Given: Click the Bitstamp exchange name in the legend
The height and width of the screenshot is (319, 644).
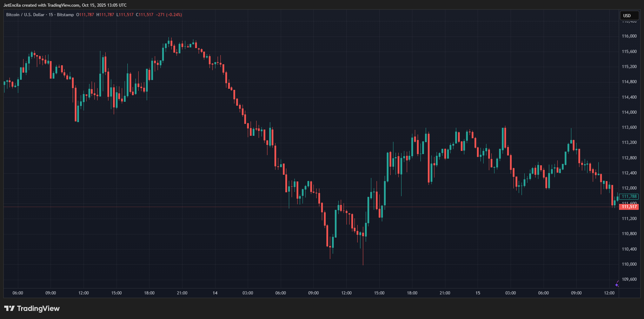Looking at the screenshot, I should (65, 15).
